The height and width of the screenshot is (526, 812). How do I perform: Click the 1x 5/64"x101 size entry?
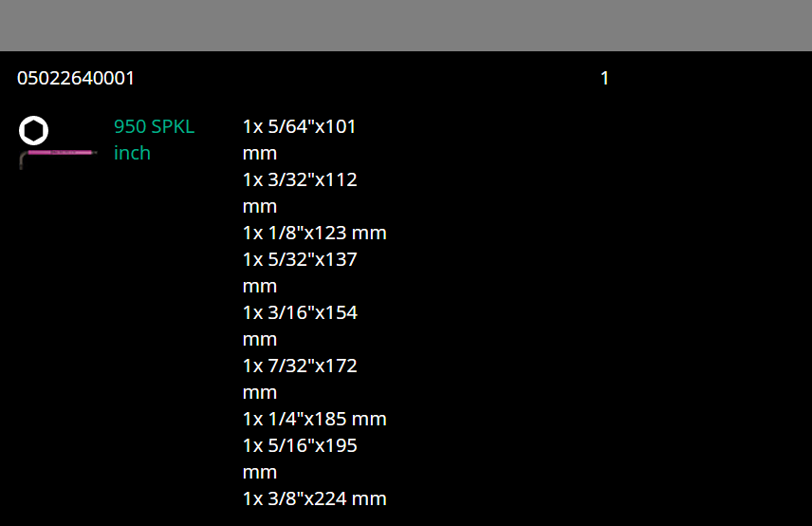click(x=299, y=126)
